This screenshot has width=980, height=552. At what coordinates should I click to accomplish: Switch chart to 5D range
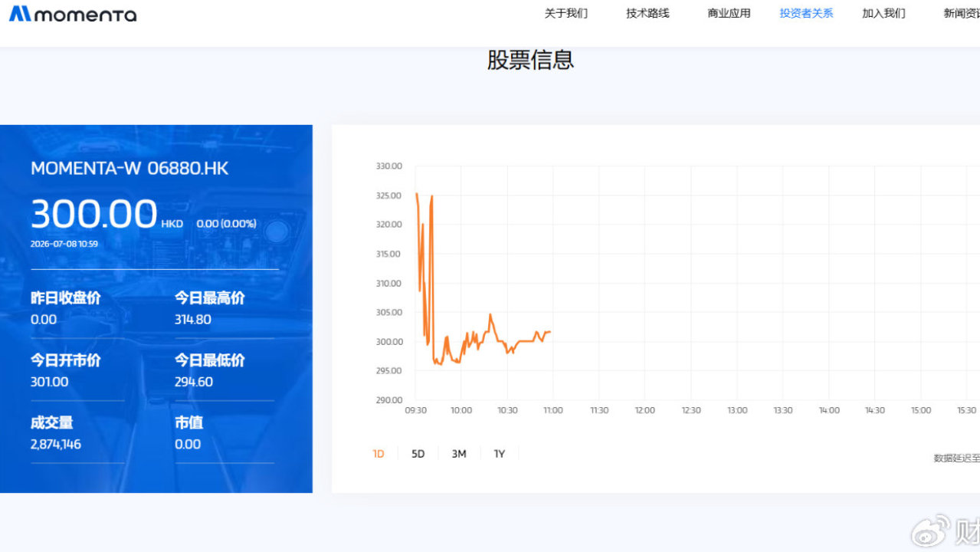(x=418, y=454)
